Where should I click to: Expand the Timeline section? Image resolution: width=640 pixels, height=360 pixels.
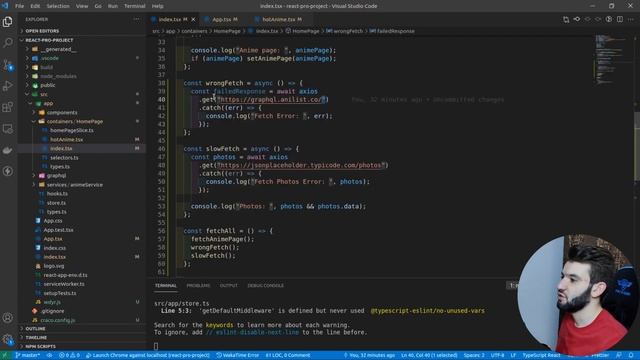click(x=82, y=338)
